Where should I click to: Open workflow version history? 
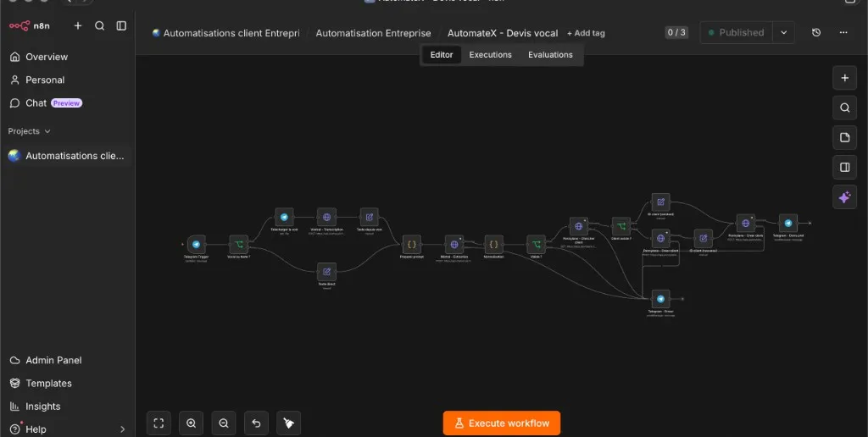click(816, 33)
